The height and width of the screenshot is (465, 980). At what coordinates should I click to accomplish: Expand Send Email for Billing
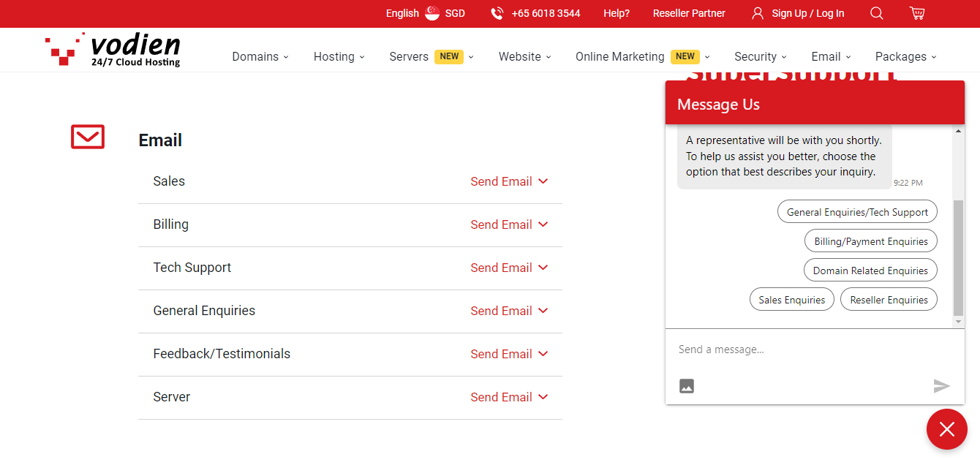pos(509,224)
